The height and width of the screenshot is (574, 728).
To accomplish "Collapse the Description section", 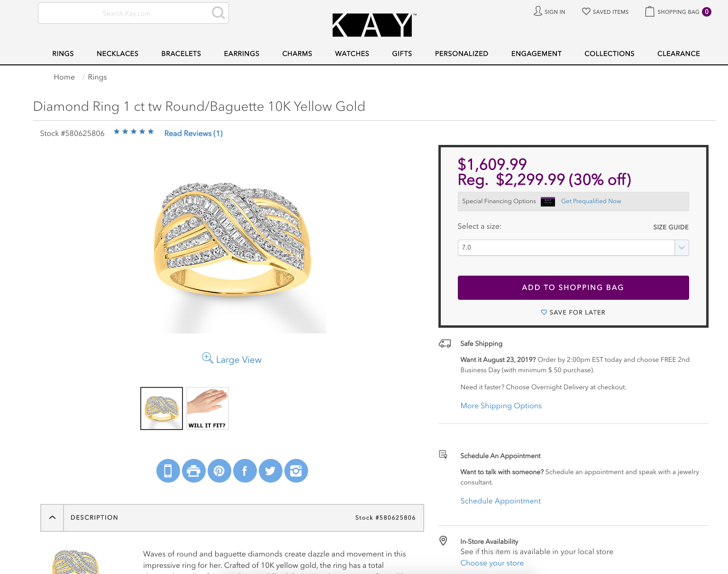I will tap(52, 518).
